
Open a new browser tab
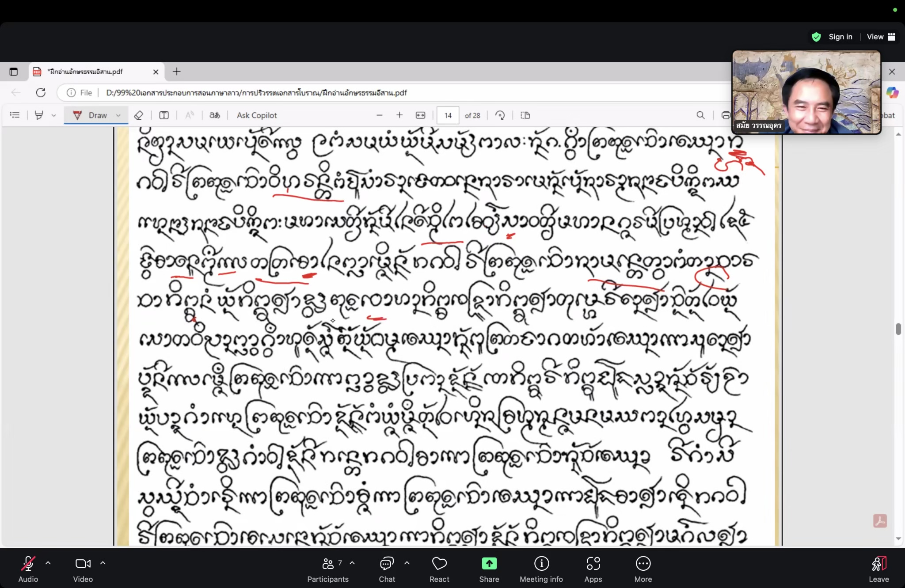(x=177, y=72)
